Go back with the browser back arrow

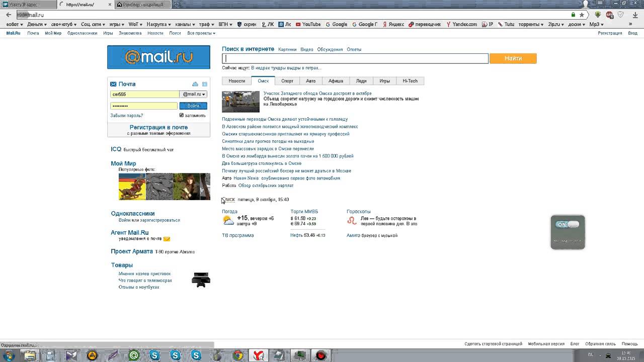pyautogui.click(x=9, y=15)
